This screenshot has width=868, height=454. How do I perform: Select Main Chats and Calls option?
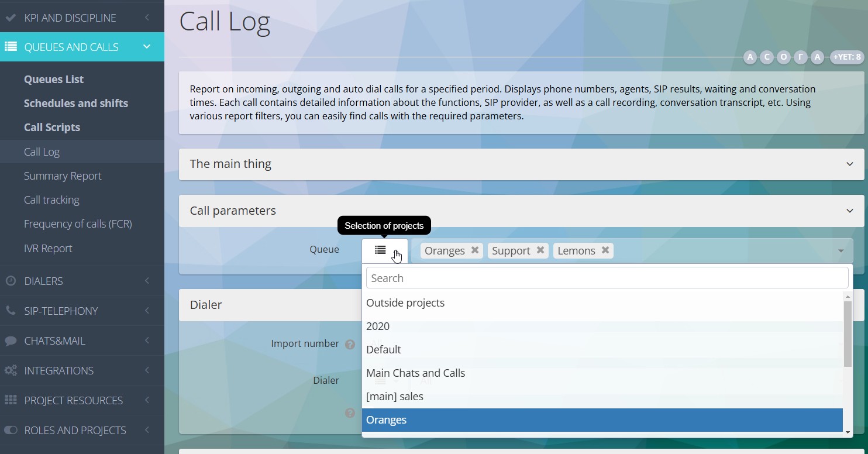[x=602, y=373]
